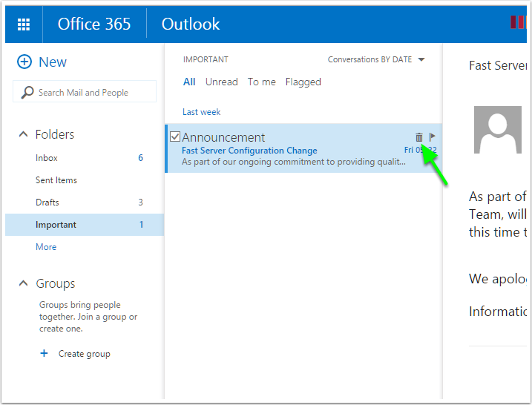Show Unread messages filter
This screenshot has width=532, height=405.
(221, 82)
